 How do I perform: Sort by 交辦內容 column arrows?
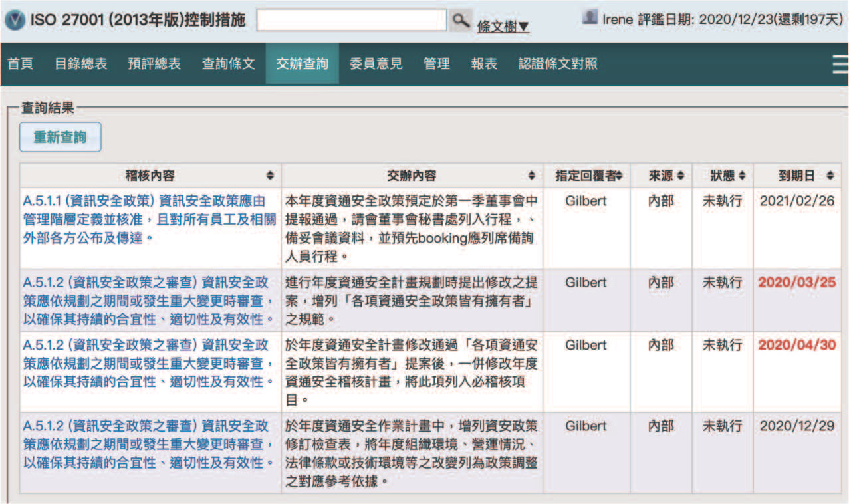point(531,176)
